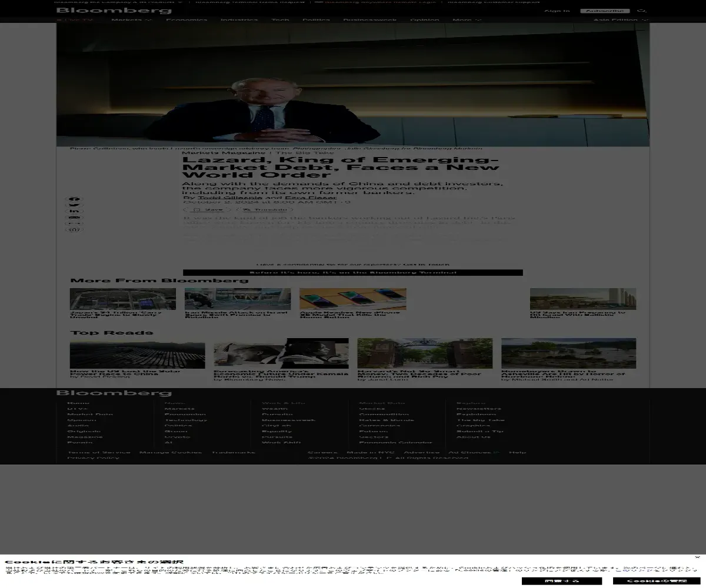Click Economic Calendar footer link
The height and width of the screenshot is (588, 706).
[x=395, y=443]
